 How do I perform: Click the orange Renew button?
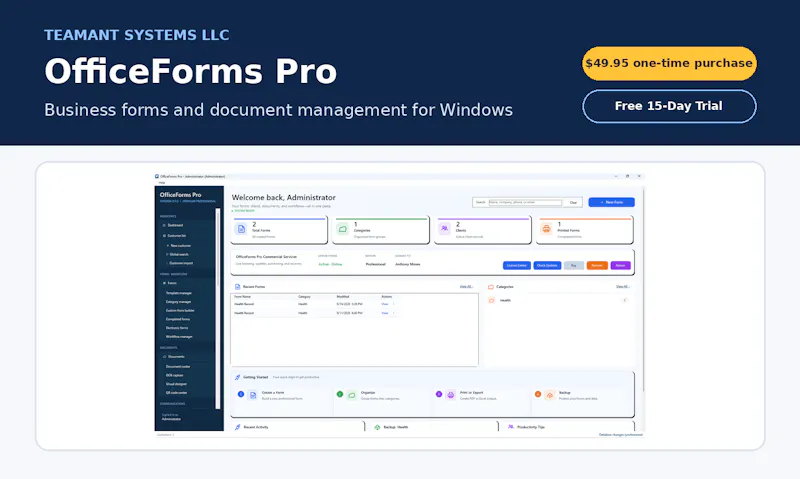click(x=597, y=266)
